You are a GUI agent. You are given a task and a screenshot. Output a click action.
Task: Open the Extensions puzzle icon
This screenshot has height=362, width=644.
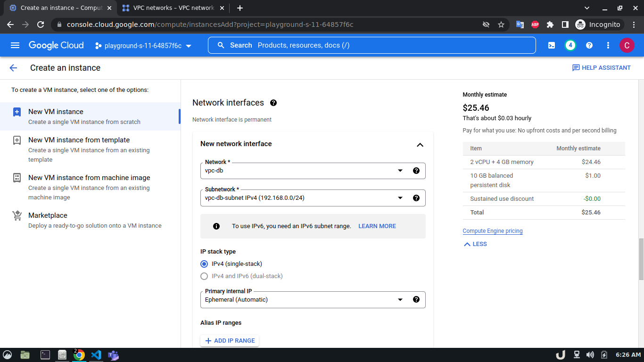(x=550, y=25)
